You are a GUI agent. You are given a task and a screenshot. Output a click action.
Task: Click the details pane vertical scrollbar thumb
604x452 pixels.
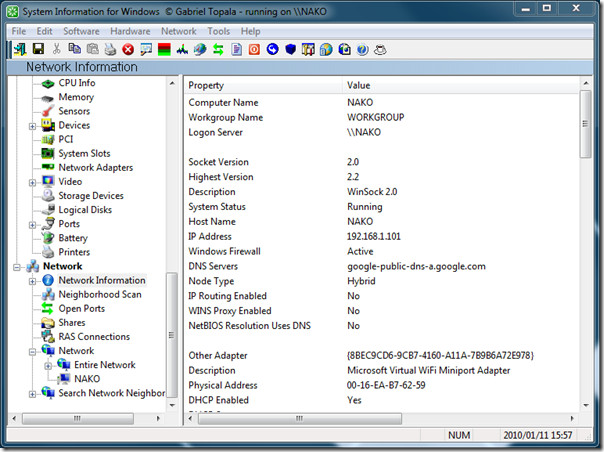pos(586,124)
